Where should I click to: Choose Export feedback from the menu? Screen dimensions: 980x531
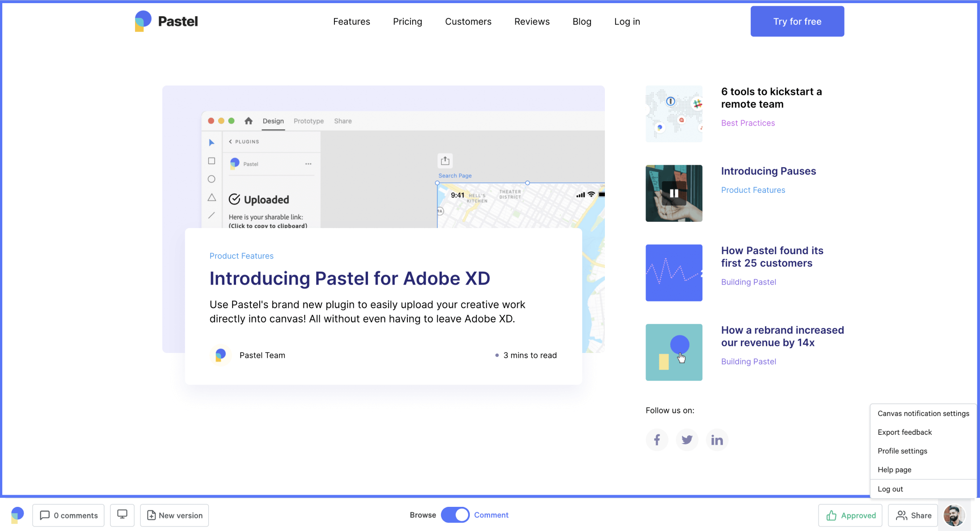click(x=904, y=432)
